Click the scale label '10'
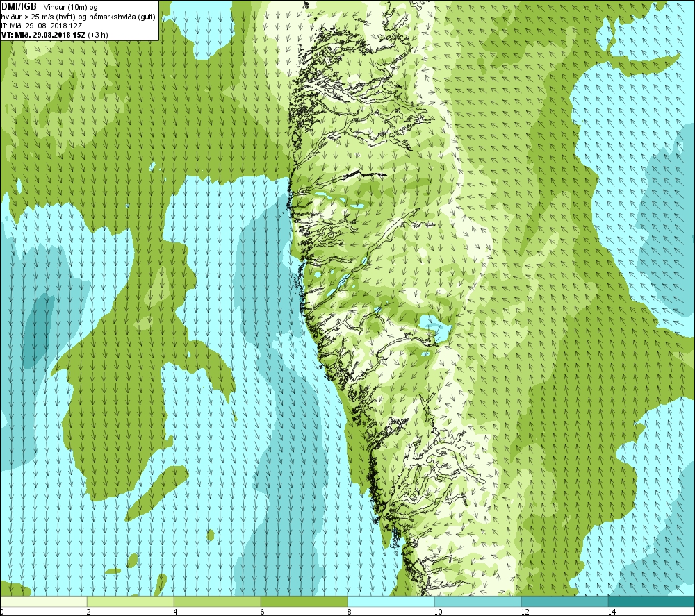The width and height of the screenshot is (695, 616). tap(438, 612)
